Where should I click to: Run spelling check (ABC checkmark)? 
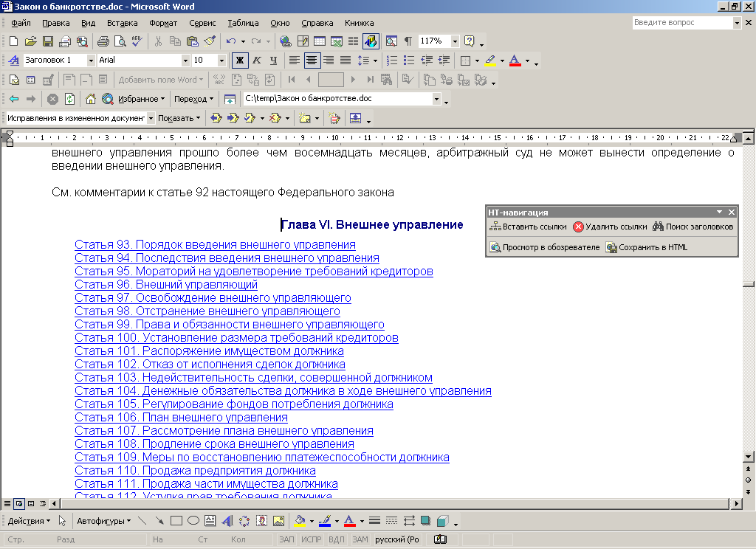click(x=137, y=41)
